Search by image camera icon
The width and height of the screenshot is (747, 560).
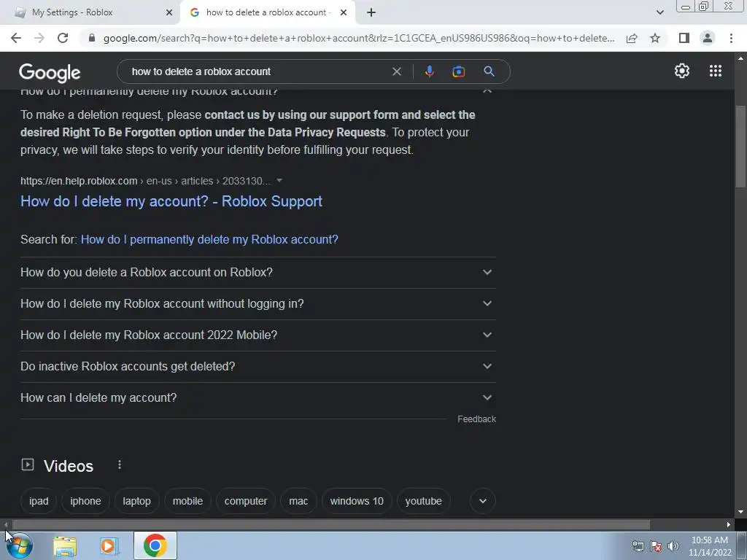pos(459,71)
